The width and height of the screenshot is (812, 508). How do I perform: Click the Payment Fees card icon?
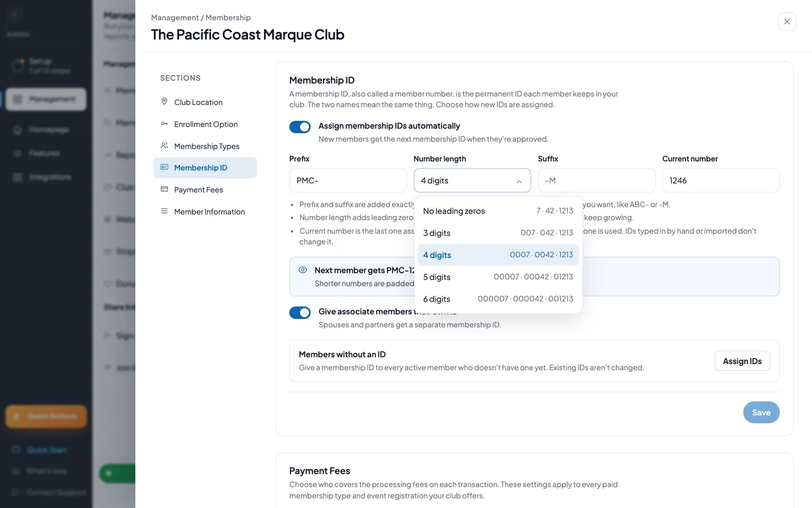tap(164, 189)
